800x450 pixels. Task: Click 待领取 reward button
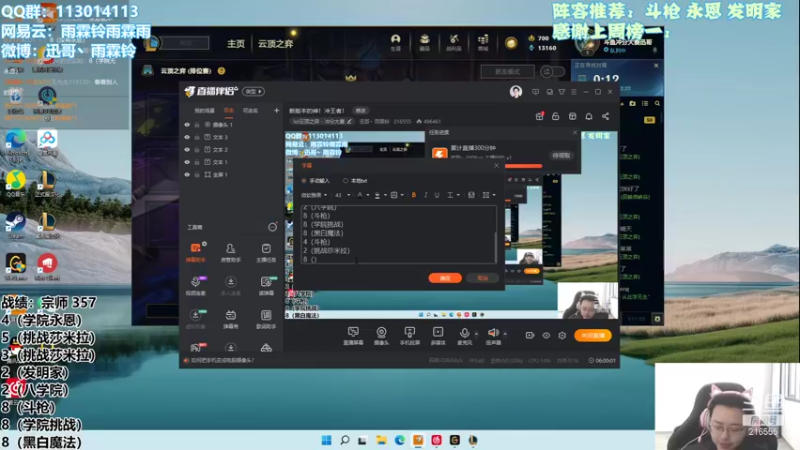561,156
